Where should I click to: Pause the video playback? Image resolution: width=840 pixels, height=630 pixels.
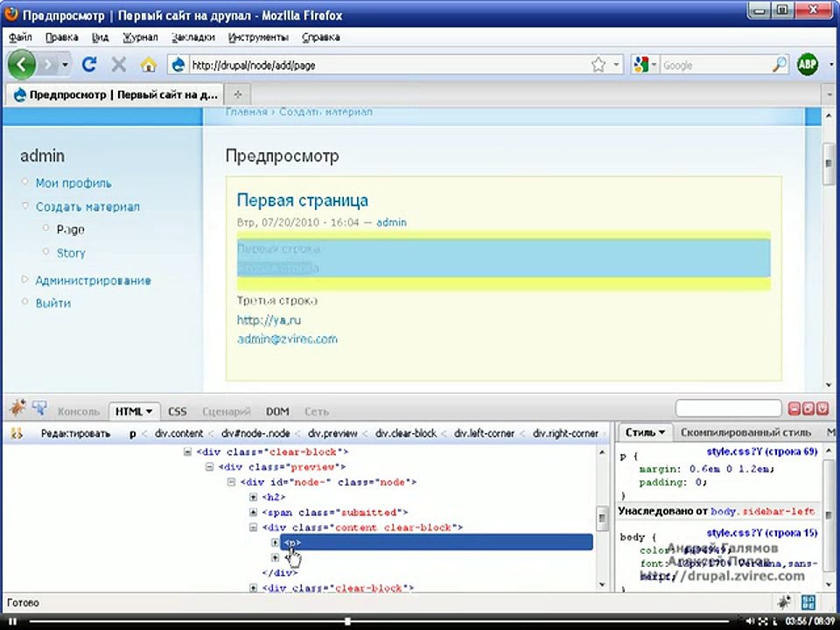pyautogui.click(x=13, y=621)
